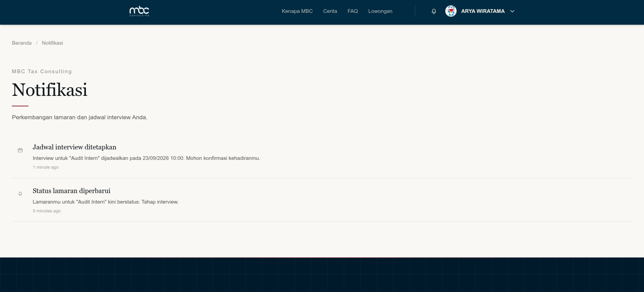Expand the Arya Wiratama account chevron
This screenshot has height=292, width=644.
[x=512, y=11]
